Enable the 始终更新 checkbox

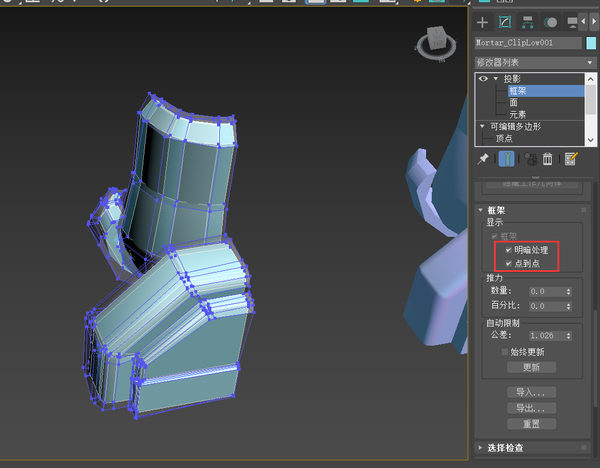pyautogui.click(x=505, y=352)
